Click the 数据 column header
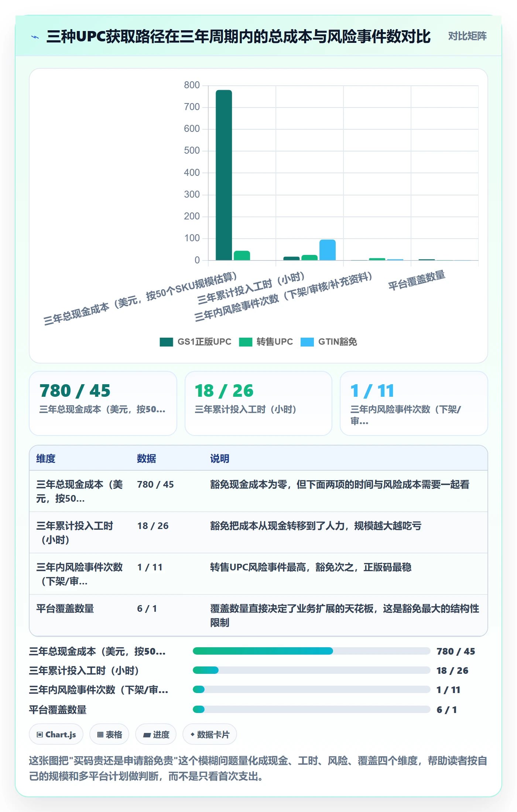This screenshot has height=812, width=517. tap(147, 458)
